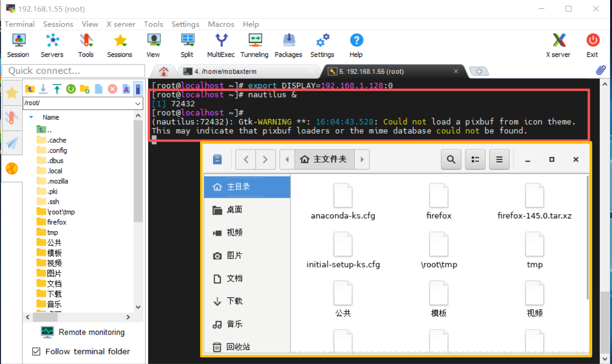Click the 主文件夹 path button in Nautilus
612x364 pixels.
tap(324, 160)
